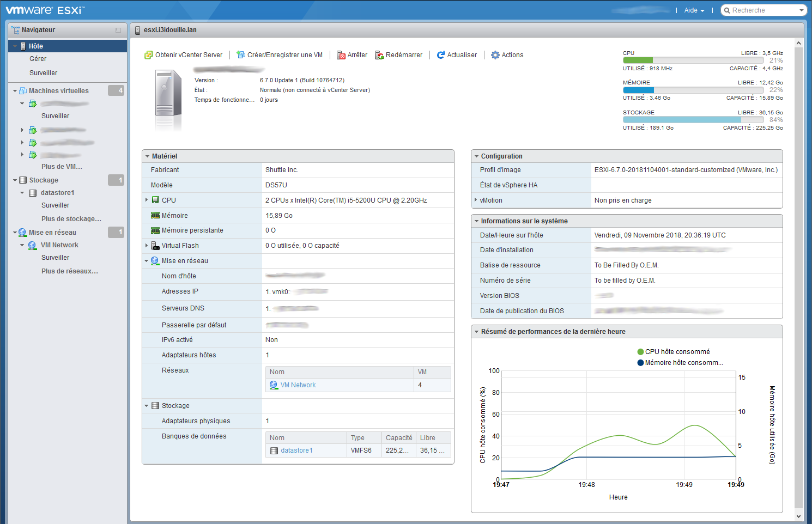Toggle CPU hôte consommé legend entry
Image resolution: width=812 pixels, height=524 pixels.
point(674,352)
